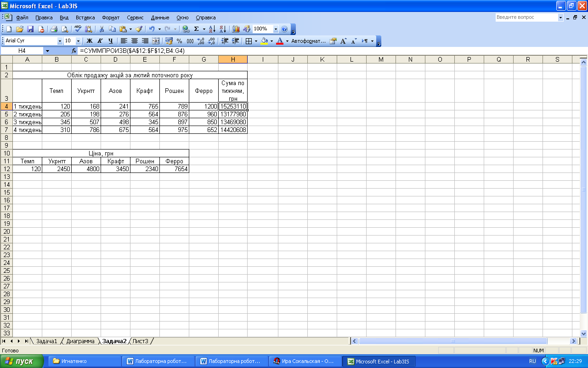The image size is (588, 368).
Task: Increase decimal places icon
Action: click(x=201, y=41)
